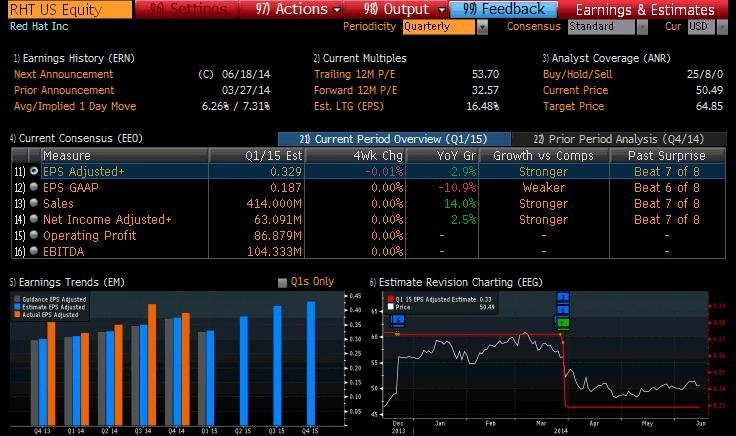Click the blue Estimate EPS bar for Q4 15

[311, 363]
